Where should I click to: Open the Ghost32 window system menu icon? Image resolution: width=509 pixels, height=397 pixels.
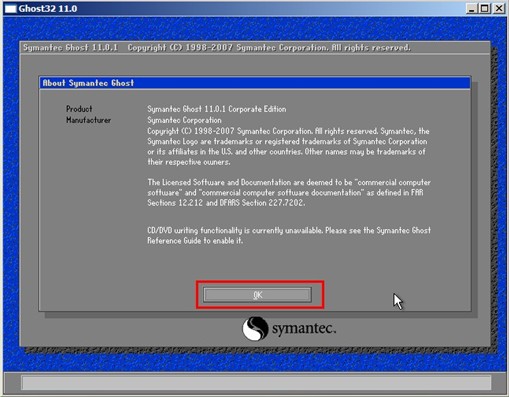click(x=10, y=8)
